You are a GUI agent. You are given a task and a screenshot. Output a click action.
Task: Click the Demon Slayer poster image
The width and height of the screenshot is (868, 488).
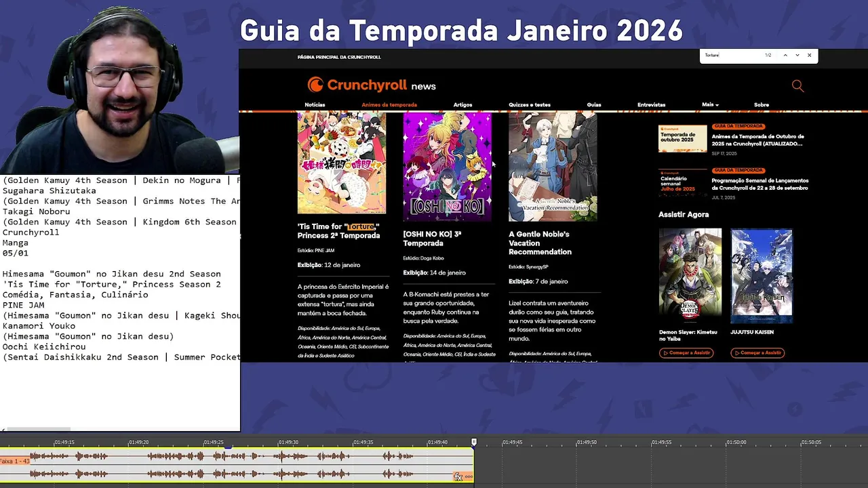point(690,276)
